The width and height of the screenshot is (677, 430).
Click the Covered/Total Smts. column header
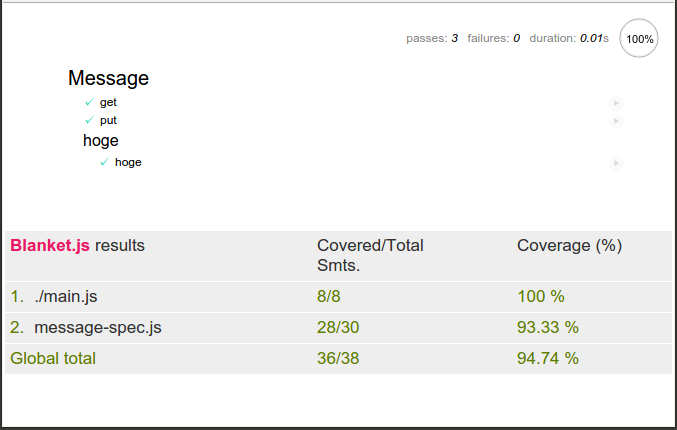370,255
